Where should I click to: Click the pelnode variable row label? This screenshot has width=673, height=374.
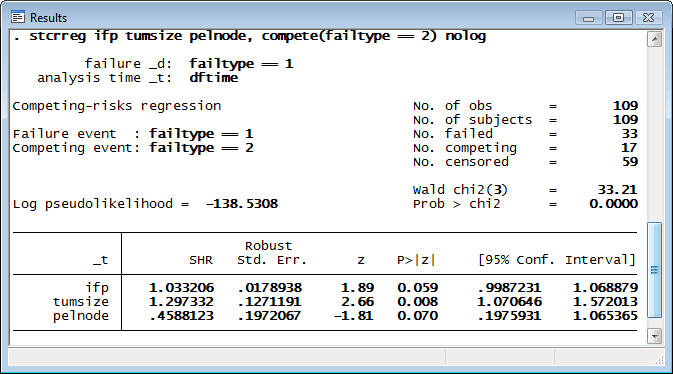coord(81,316)
